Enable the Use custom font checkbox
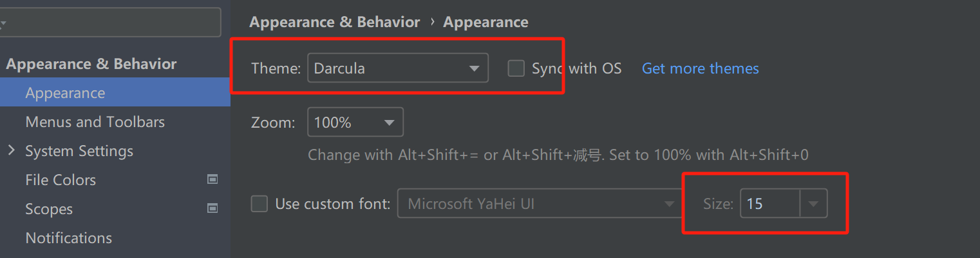This screenshot has height=258, width=980. pyautogui.click(x=259, y=204)
